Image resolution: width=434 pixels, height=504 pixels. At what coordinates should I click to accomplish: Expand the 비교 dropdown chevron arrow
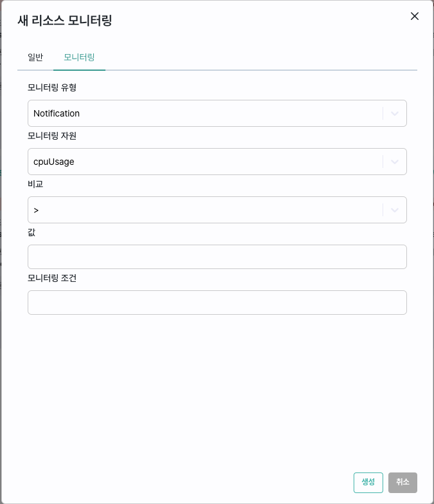point(395,210)
